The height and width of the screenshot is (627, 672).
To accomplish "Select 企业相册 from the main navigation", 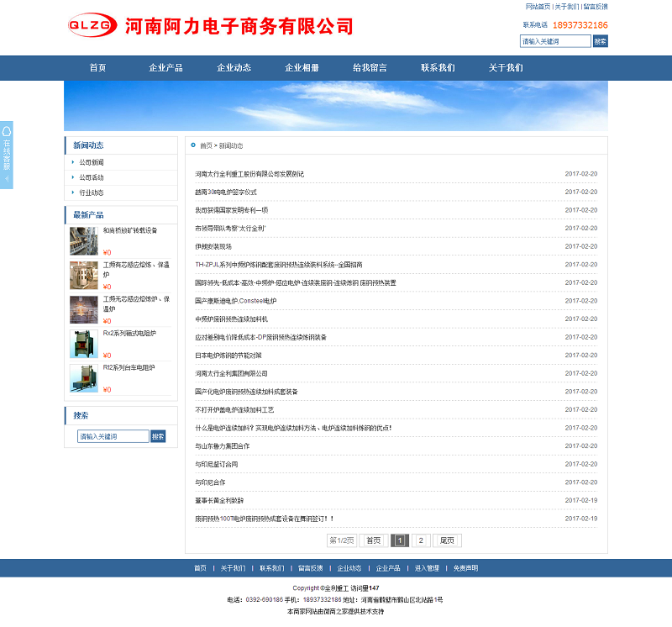I will click(302, 68).
